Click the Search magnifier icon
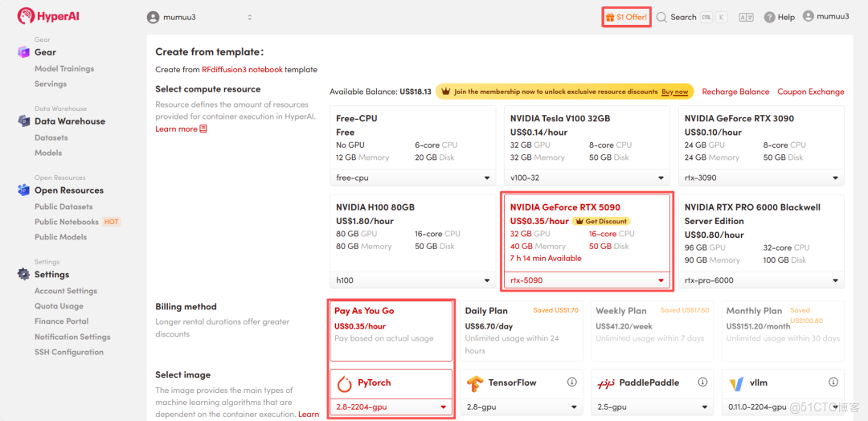 [661, 17]
